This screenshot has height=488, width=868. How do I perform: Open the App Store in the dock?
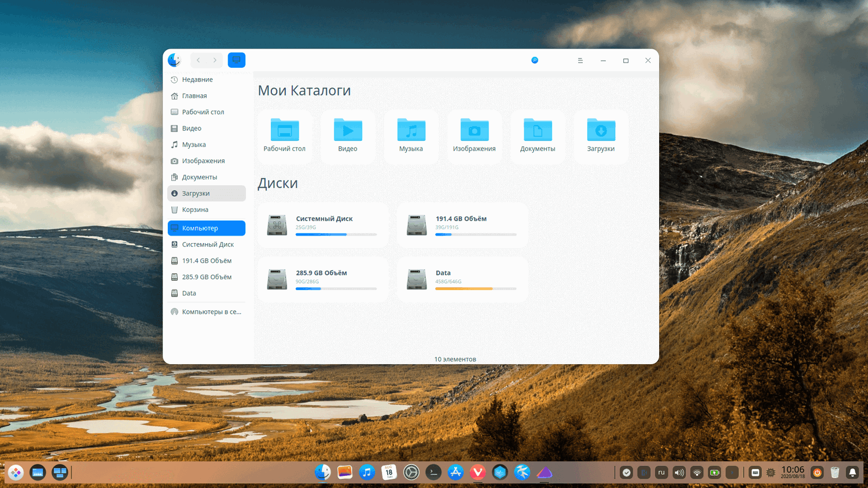point(455,472)
